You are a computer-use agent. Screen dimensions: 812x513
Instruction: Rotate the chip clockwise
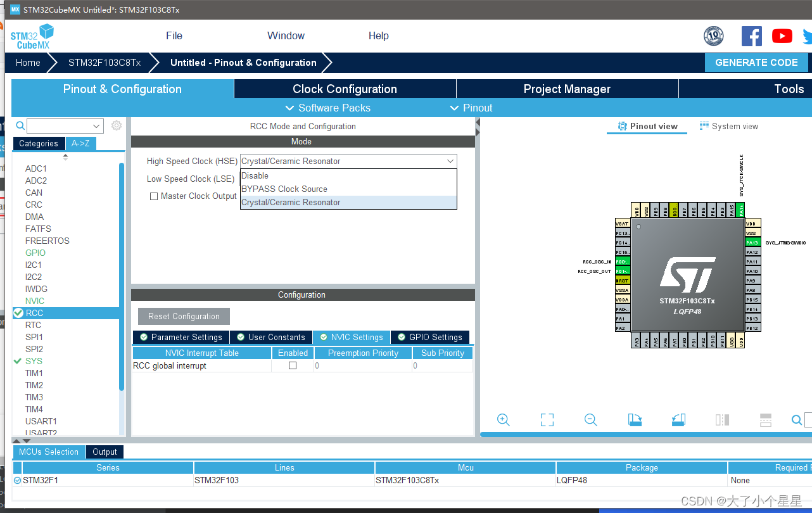[635, 419]
